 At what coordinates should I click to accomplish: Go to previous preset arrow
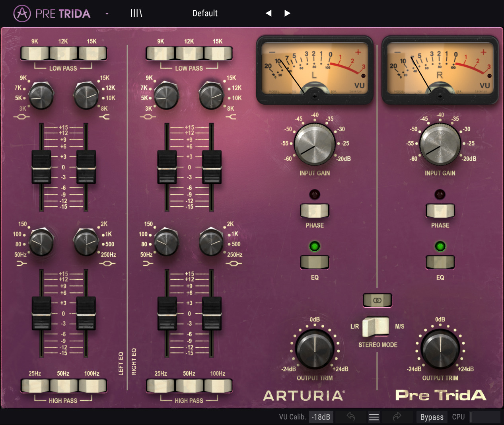click(x=269, y=14)
